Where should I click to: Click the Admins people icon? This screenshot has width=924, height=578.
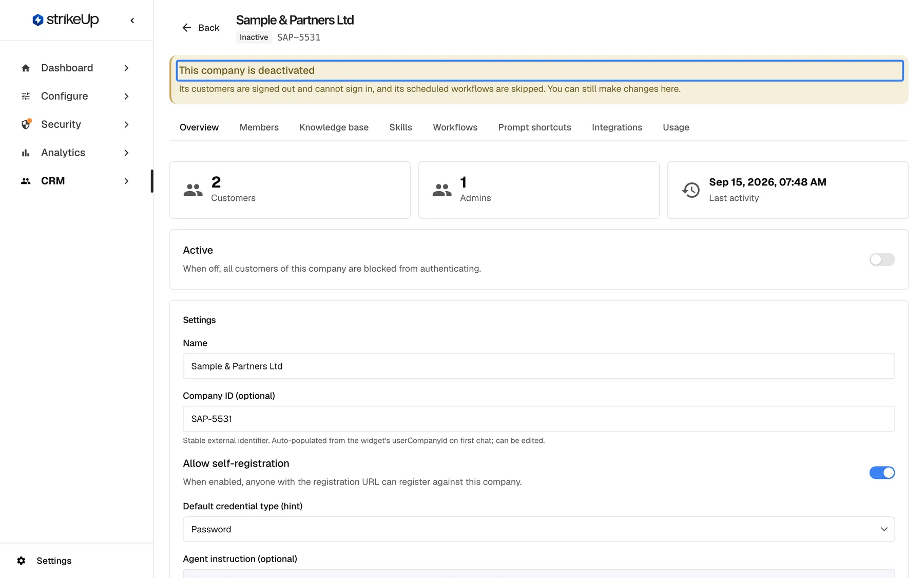pyautogui.click(x=442, y=190)
